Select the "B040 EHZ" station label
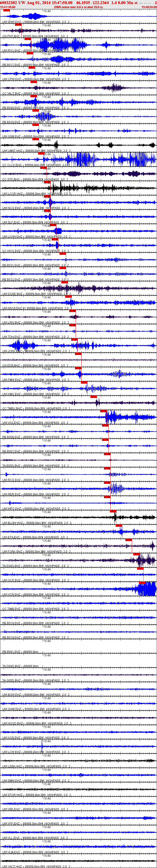Screen dimensions: 157x868 pyautogui.click(x=14, y=108)
